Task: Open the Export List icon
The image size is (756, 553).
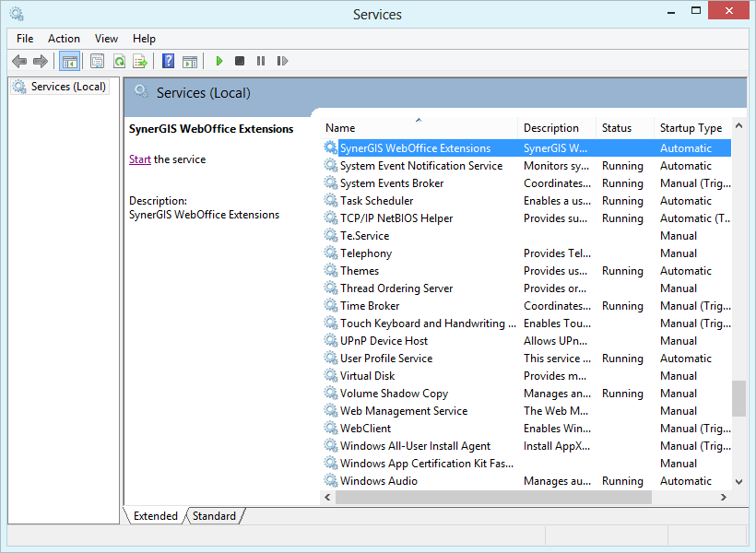Action: tap(140, 61)
